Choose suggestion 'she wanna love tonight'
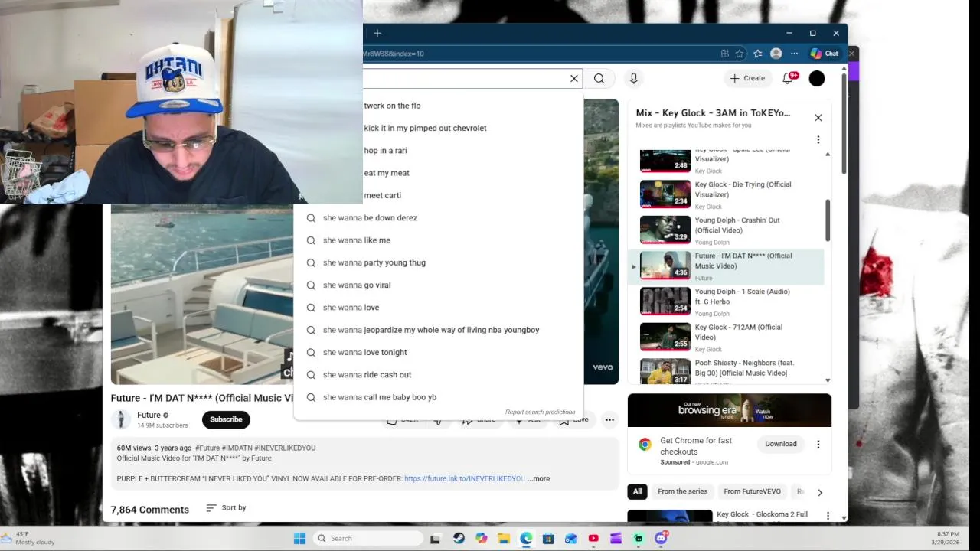980x551 pixels. click(x=438, y=352)
